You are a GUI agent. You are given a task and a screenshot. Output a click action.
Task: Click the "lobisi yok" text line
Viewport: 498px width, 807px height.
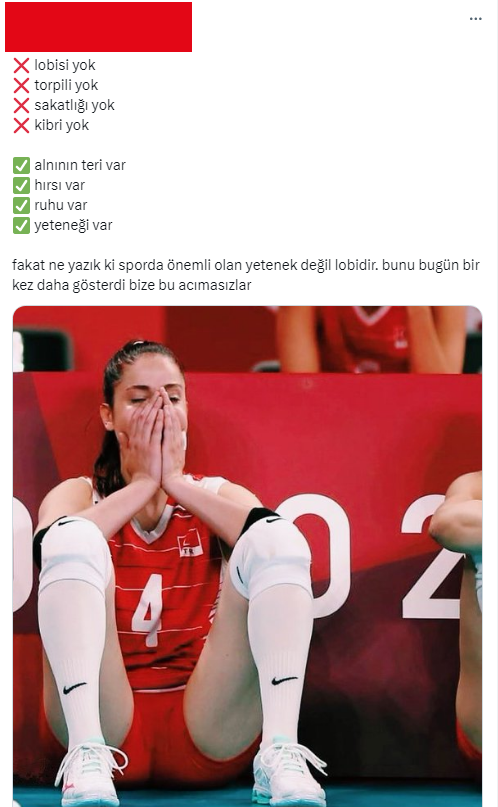[x=65, y=65]
